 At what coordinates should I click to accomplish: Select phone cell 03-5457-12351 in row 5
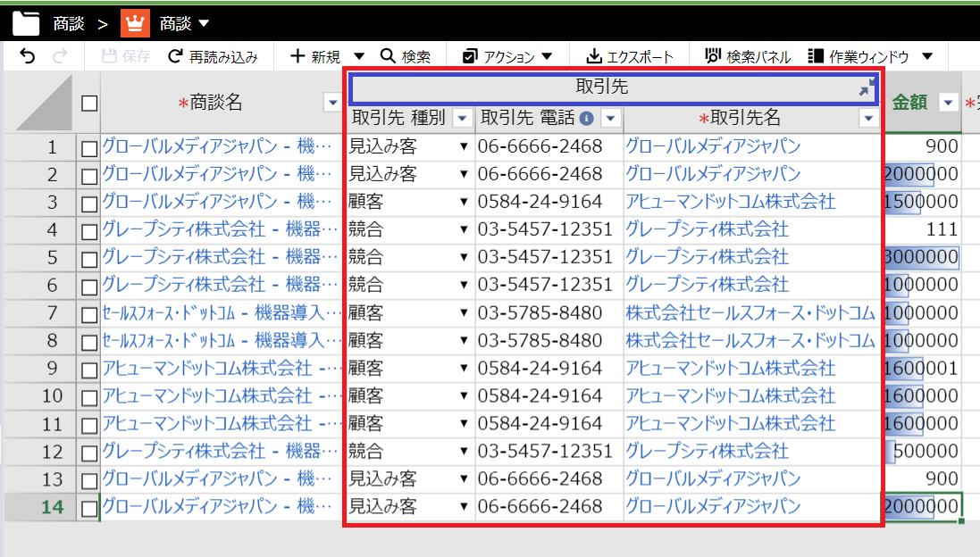pyautogui.click(x=549, y=257)
